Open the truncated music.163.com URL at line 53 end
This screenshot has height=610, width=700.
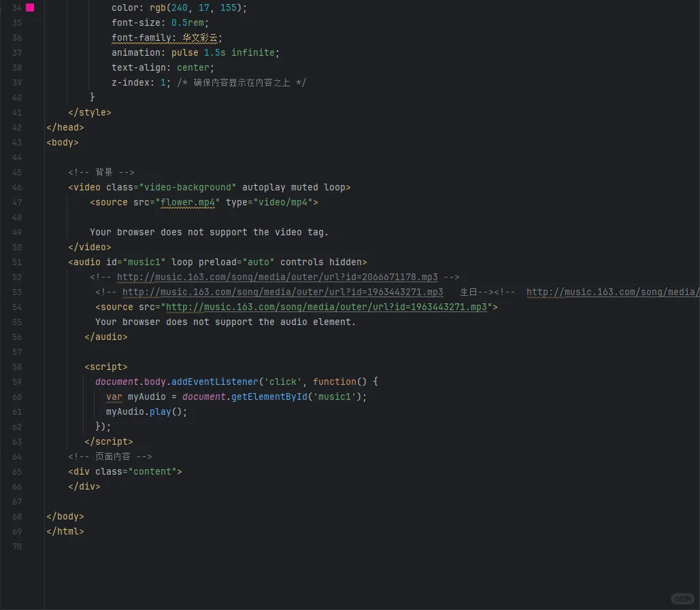[x=612, y=292]
